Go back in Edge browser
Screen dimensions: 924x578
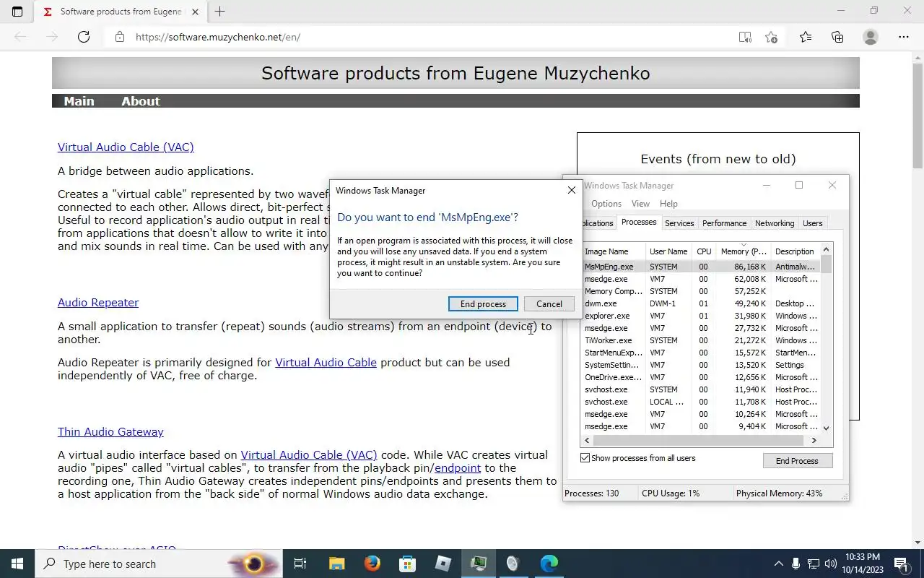coord(20,37)
